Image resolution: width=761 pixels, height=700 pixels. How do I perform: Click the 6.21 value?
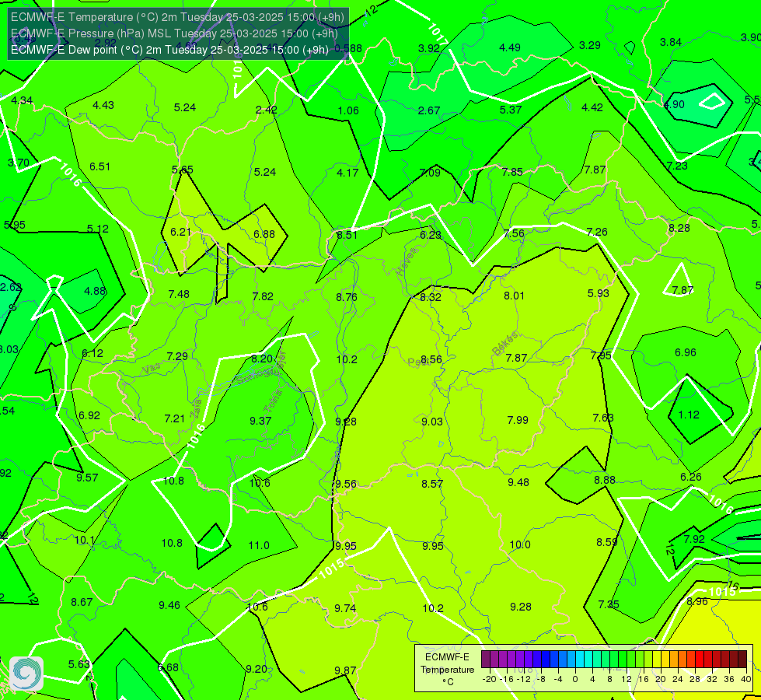(180, 233)
